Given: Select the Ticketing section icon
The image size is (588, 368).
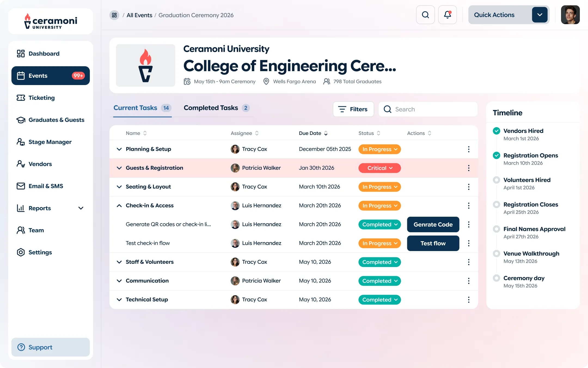Looking at the screenshot, I should pos(20,98).
